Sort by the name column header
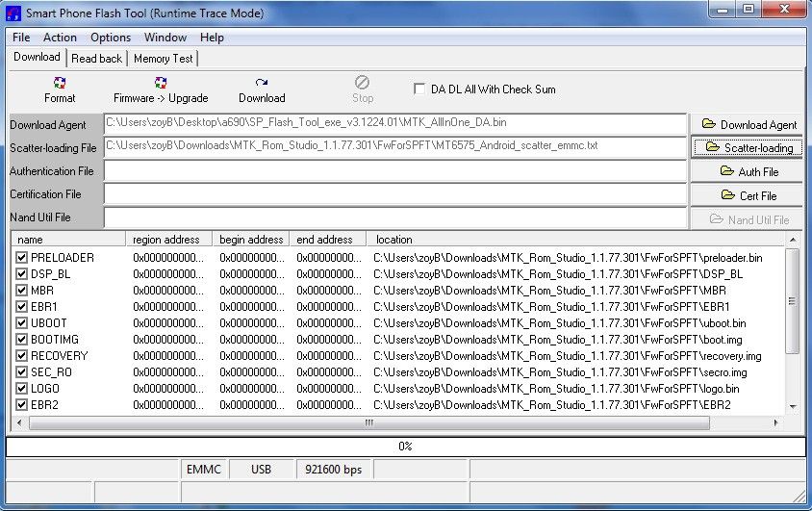812x511 pixels. (68, 240)
